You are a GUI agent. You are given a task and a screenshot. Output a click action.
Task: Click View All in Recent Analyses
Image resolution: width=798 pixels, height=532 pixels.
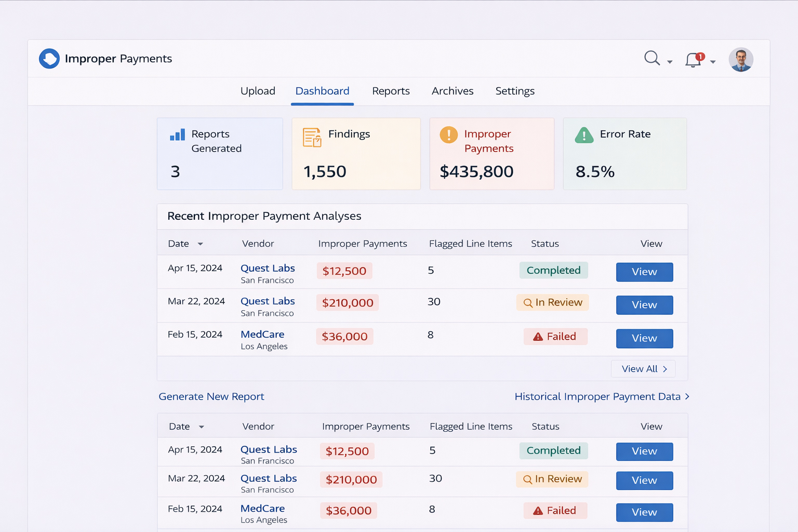(643, 369)
